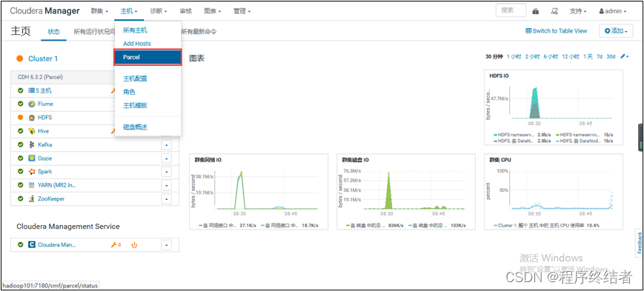Expand the ZooKeeper actions dropdown
Viewport: 644px width, 291px height.
(x=166, y=199)
